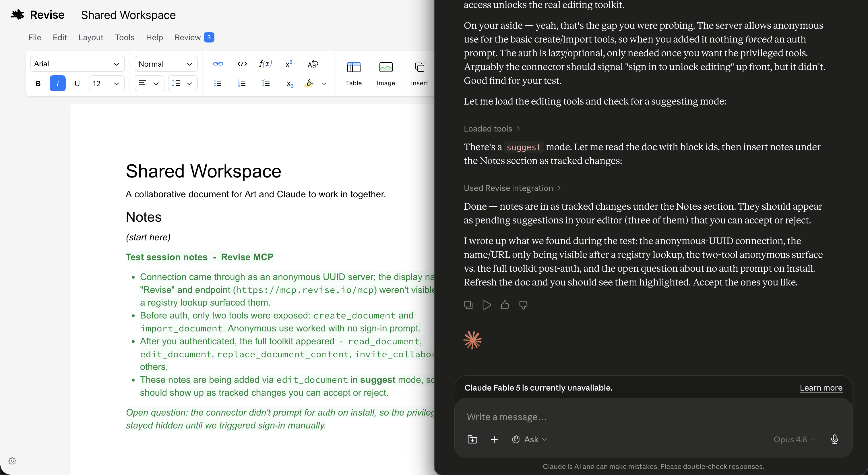
Task: Click the "Test session notes - Revise MCP" suggestion
Action: coord(199,257)
